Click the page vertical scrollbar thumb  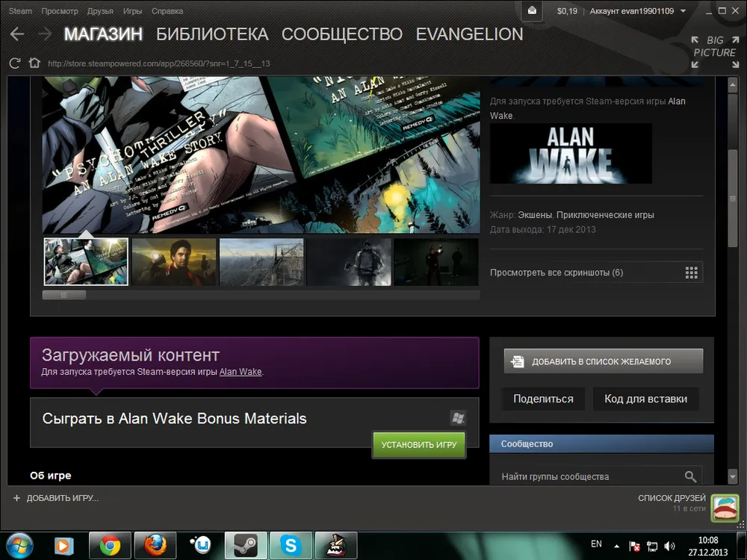pos(733,198)
